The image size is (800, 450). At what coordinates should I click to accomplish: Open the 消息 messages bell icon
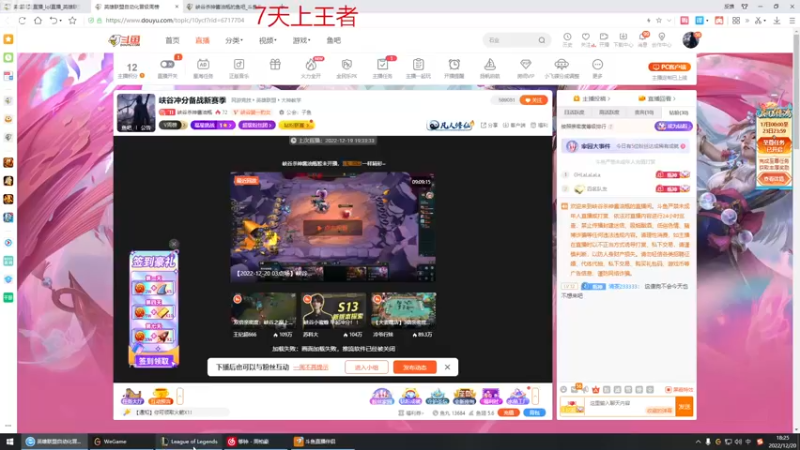pyautogui.click(x=642, y=37)
